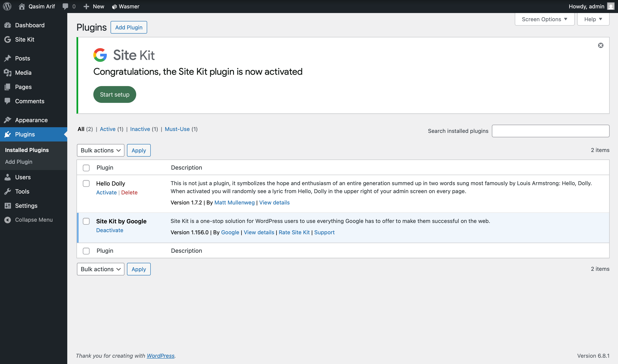Filter by Inactive plugins
The width and height of the screenshot is (618, 364).
140,129
